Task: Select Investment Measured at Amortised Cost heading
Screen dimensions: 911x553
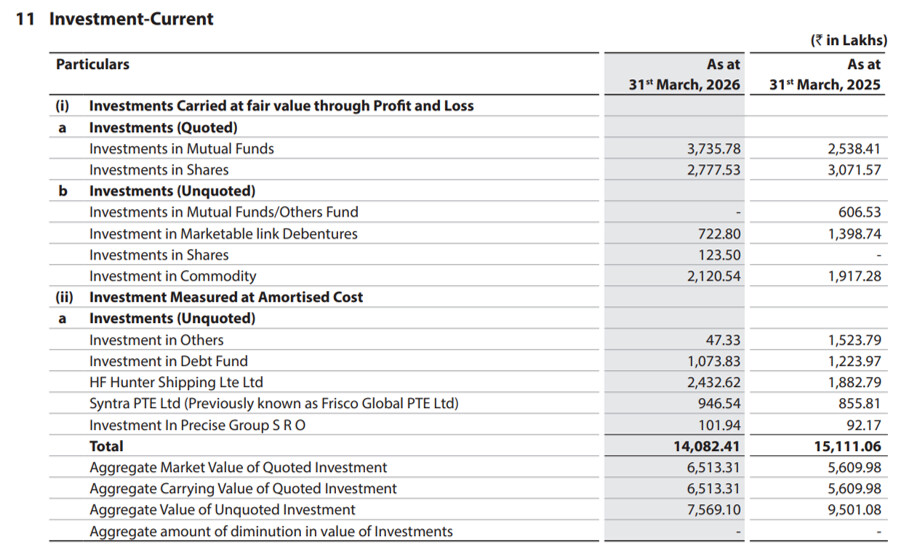Action: pos(226,297)
